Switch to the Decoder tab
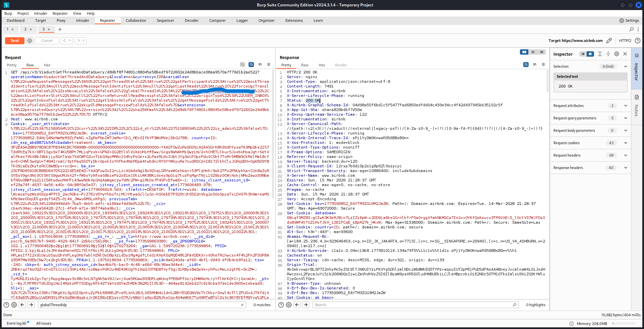The height and width of the screenshot is (329, 644). tap(192, 20)
